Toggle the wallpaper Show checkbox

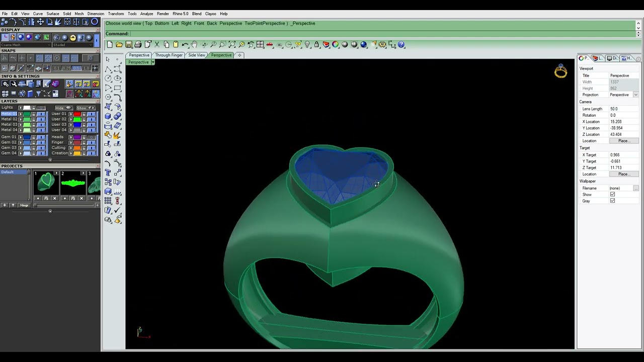tap(612, 194)
